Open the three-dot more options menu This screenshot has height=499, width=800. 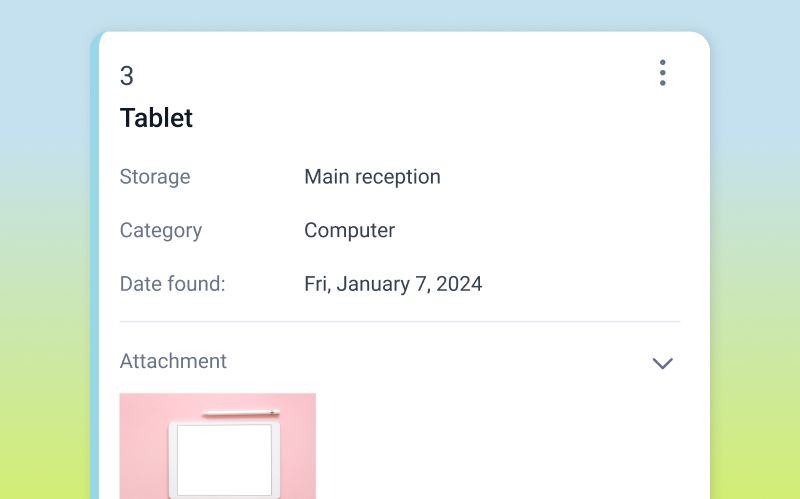coord(662,73)
